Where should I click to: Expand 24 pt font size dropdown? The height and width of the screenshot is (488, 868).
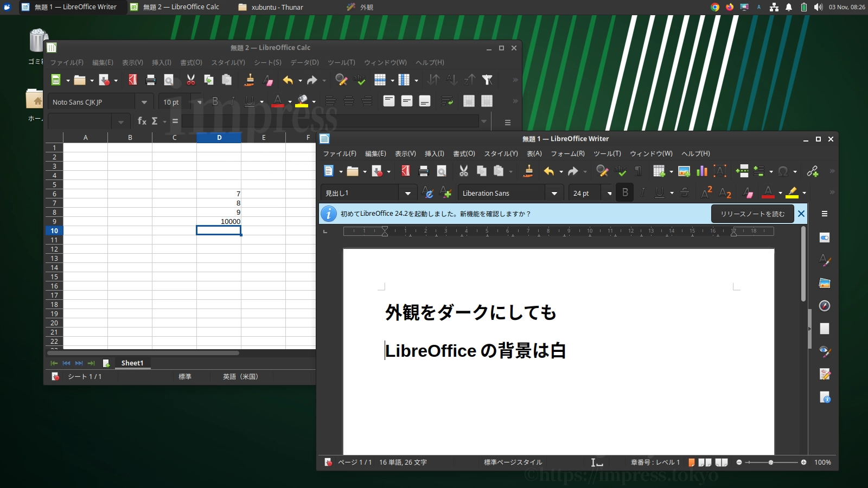[609, 193]
